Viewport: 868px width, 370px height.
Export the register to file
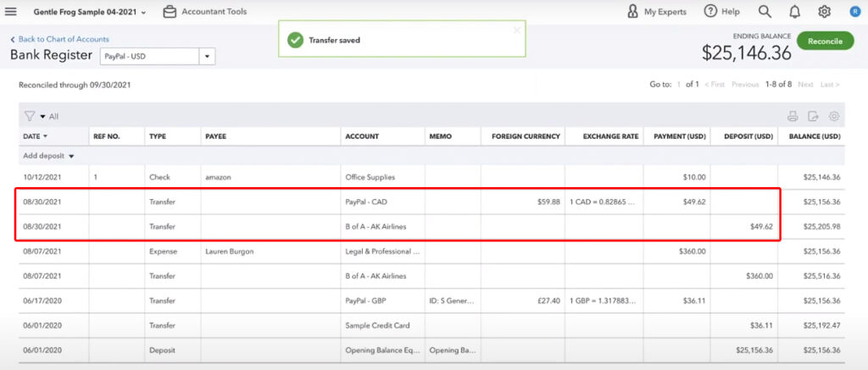tap(813, 116)
